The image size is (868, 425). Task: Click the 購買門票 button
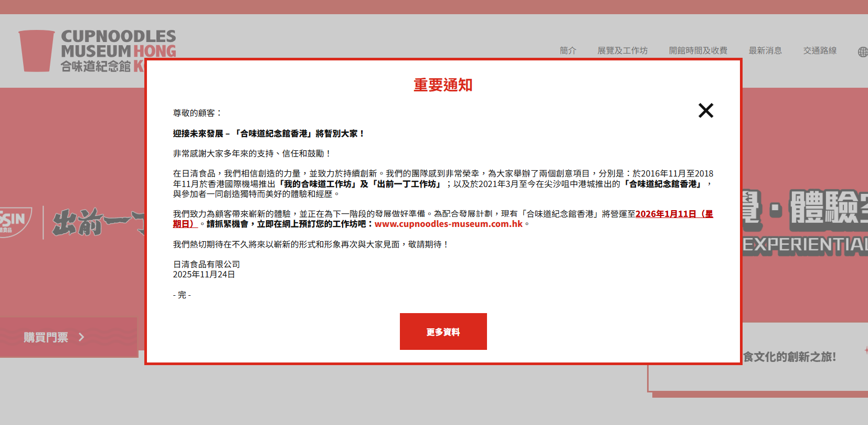46,337
